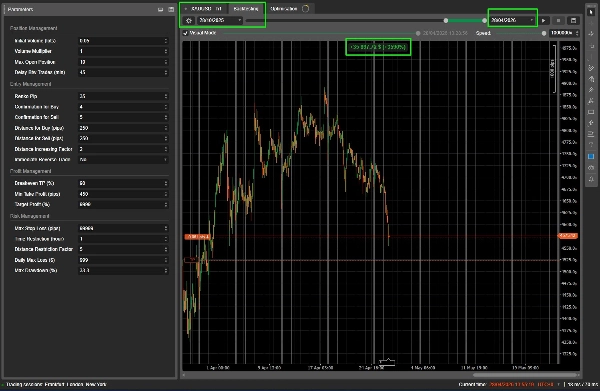600x391 pixels.
Task: Click the orange position label on chart left
Action: point(198,237)
